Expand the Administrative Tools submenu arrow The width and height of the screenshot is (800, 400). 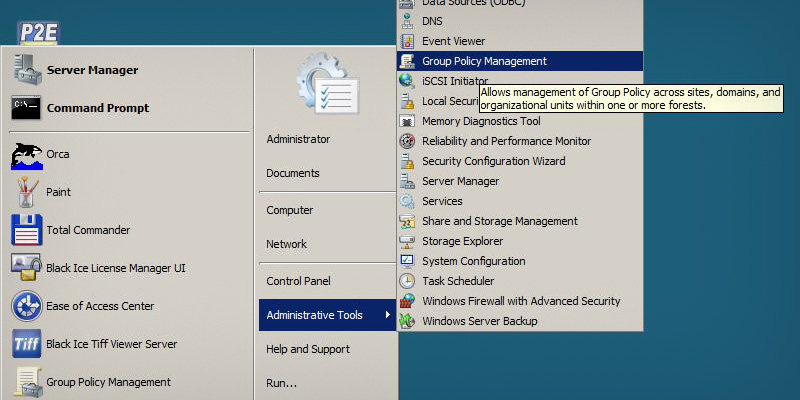387,316
